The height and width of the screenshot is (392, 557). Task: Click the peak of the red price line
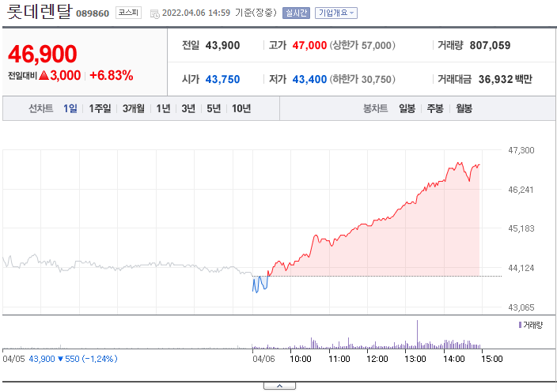[460, 163]
